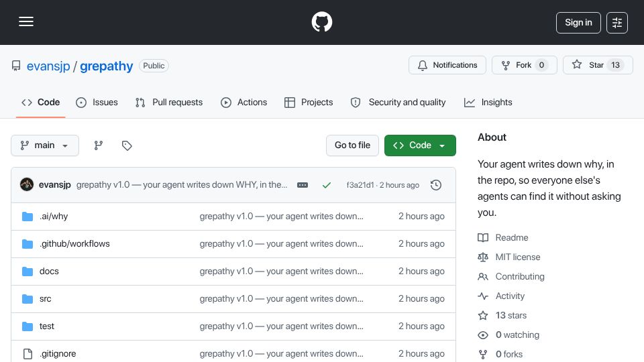
Task: Click the Go to file button
Action: tap(352, 145)
